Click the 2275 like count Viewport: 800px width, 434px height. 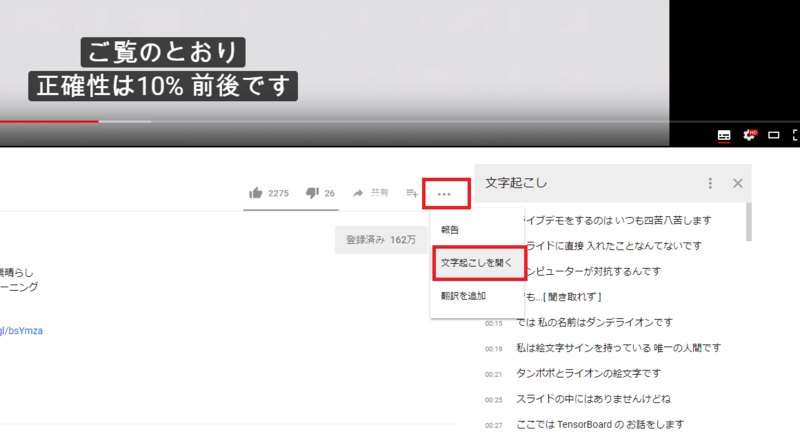(x=279, y=193)
